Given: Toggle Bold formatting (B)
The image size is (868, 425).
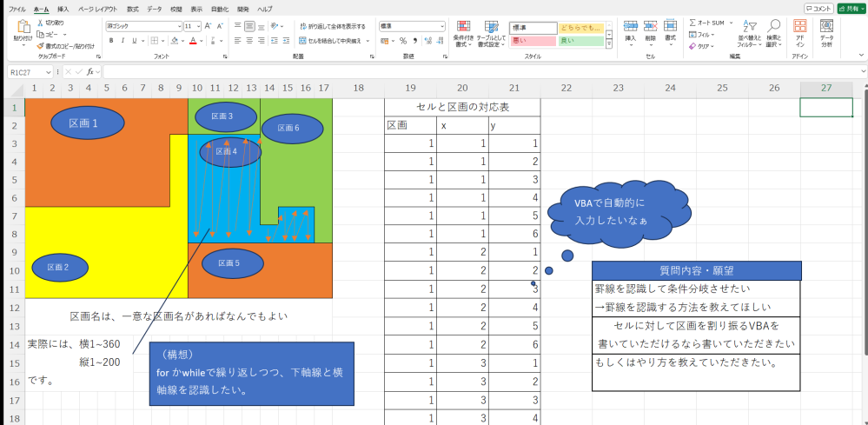Looking at the screenshot, I should pyautogui.click(x=111, y=40).
